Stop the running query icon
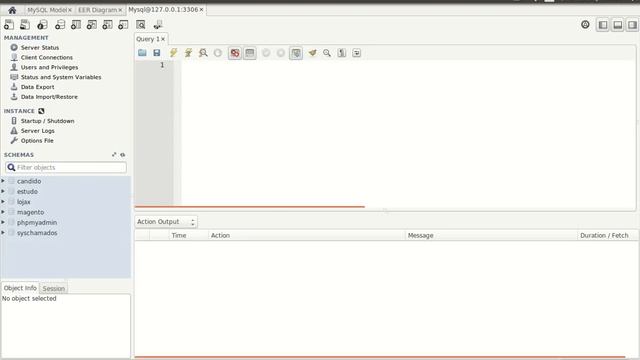 tap(218, 53)
